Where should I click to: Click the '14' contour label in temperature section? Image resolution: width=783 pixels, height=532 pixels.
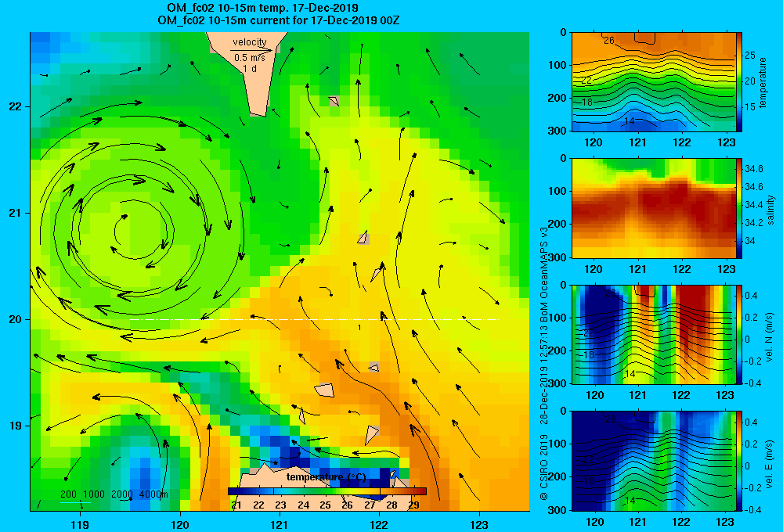pos(630,121)
